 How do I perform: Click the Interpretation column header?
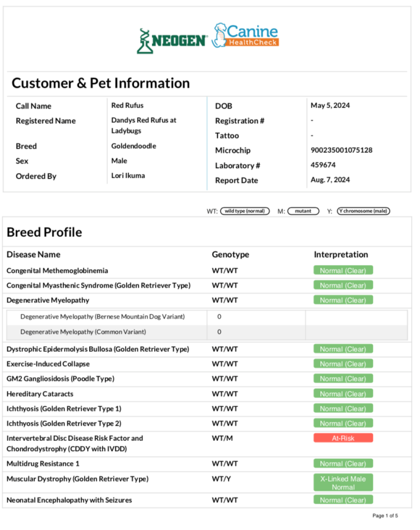(340, 254)
